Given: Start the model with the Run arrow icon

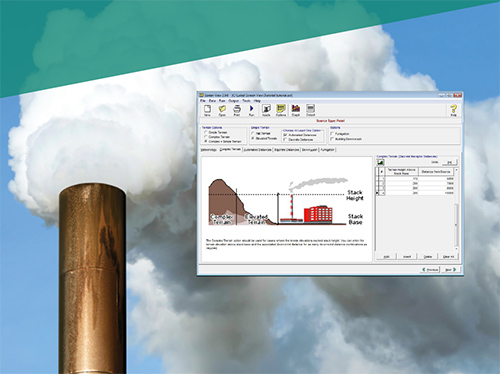Looking at the screenshot, I should point(251,110).
